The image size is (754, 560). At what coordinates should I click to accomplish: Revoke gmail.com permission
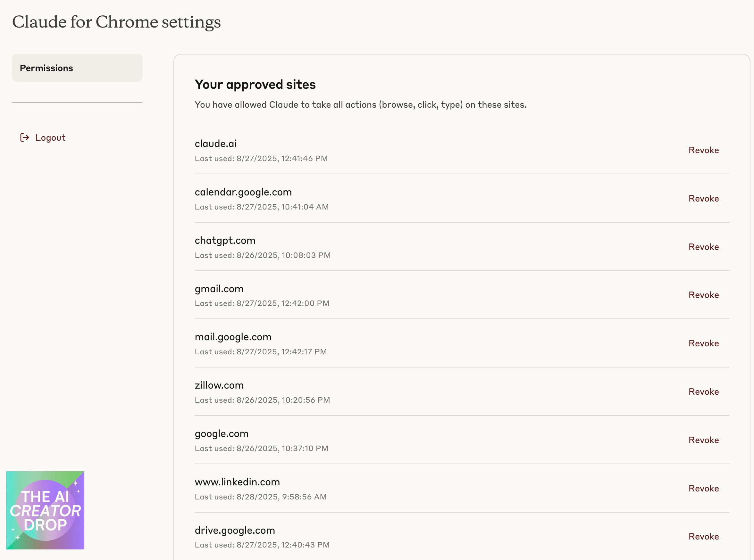[703, 295]
